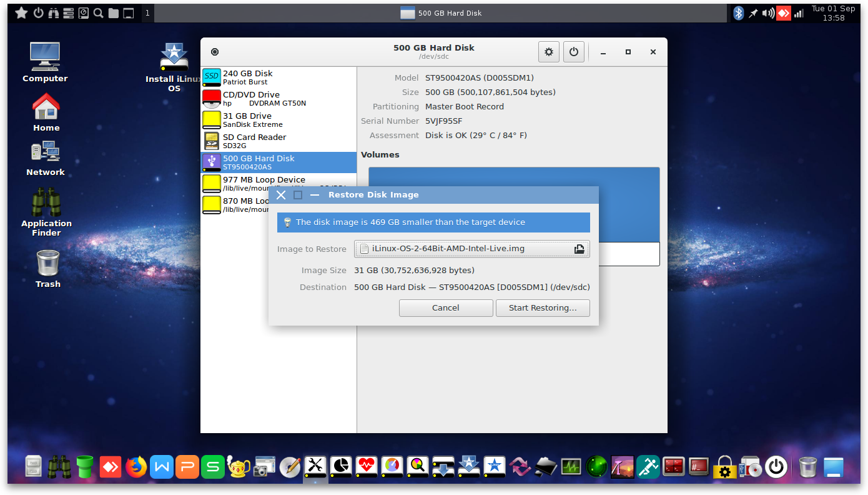Click Start Restoring button
The width and height of the screenshot is (868, 495).
(543, 308)
